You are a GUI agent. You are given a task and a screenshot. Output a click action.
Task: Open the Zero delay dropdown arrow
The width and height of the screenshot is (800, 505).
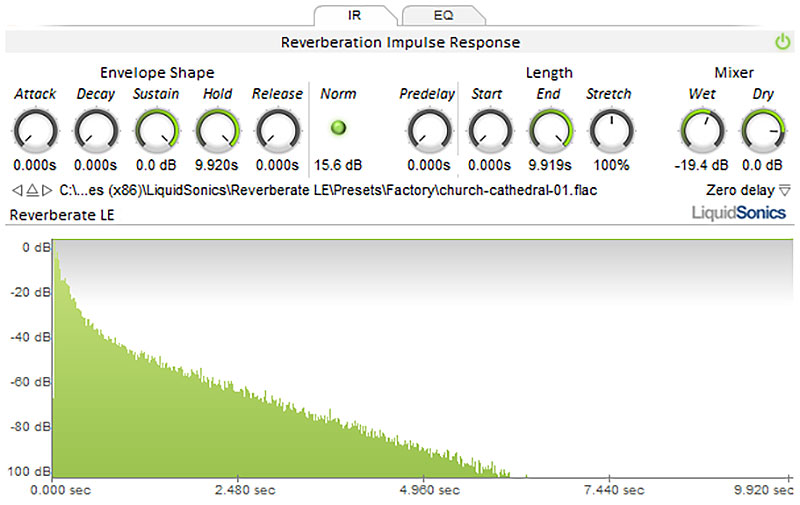click(x=785, y=191)
